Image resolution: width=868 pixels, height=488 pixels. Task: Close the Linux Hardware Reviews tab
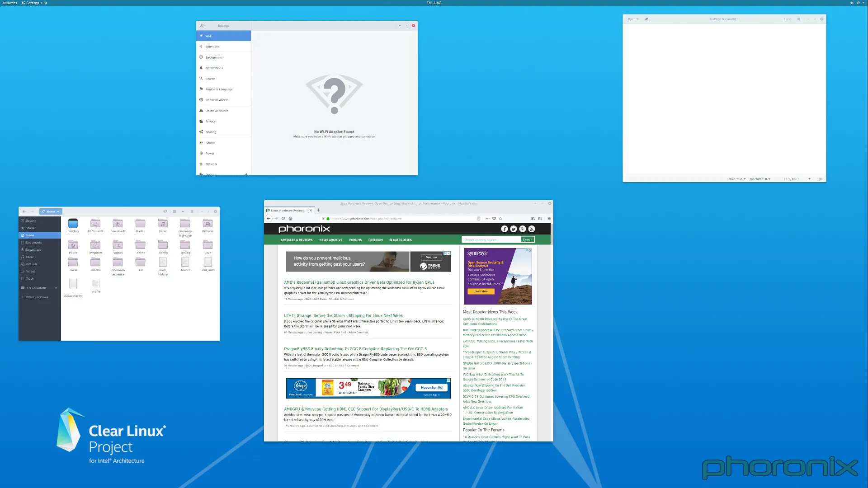coord(311,211)
